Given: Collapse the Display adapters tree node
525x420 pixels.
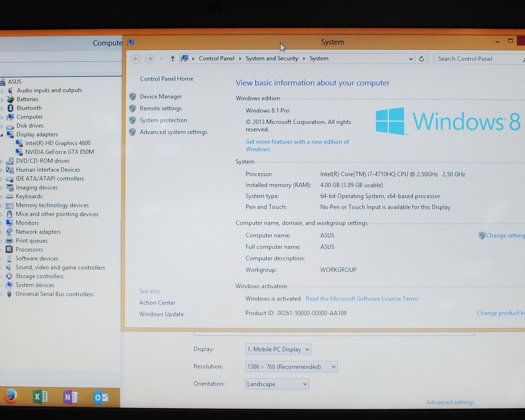Looking at the screenshot, I should [2, 134].
